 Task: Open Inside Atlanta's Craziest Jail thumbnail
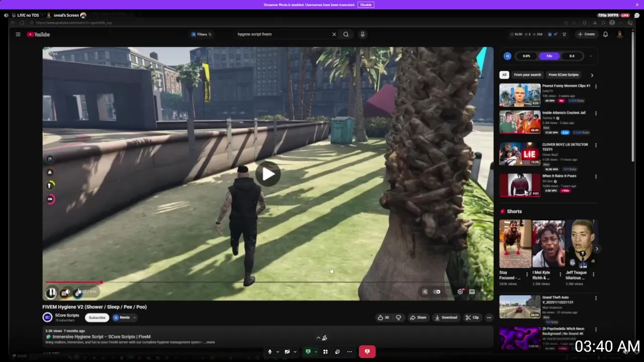click(x=520, y=122)
